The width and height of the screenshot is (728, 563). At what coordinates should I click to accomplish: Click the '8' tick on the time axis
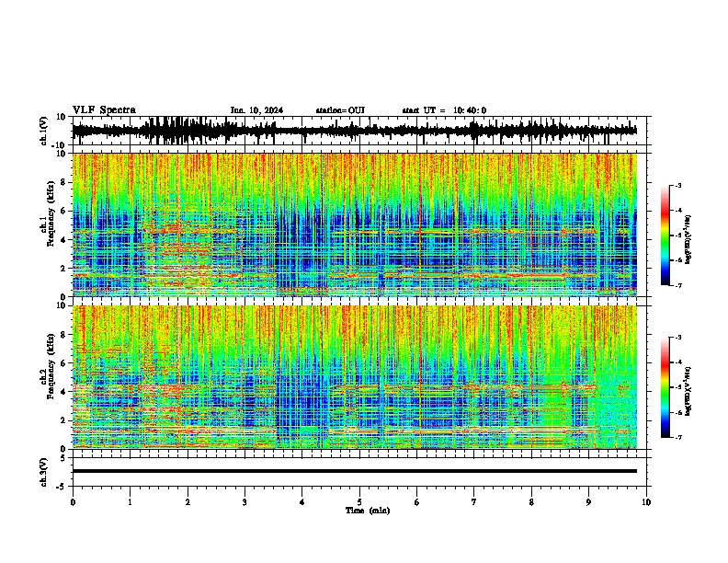tap(531, 502)
